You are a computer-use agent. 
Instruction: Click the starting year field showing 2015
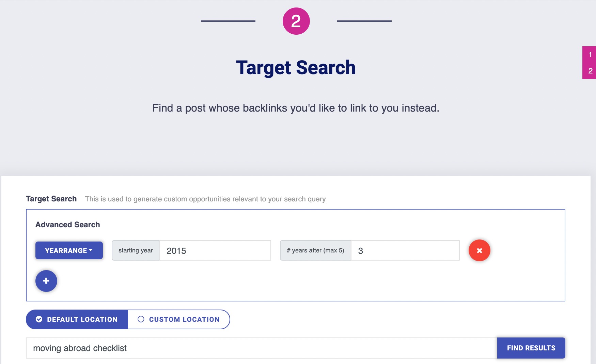215,250
